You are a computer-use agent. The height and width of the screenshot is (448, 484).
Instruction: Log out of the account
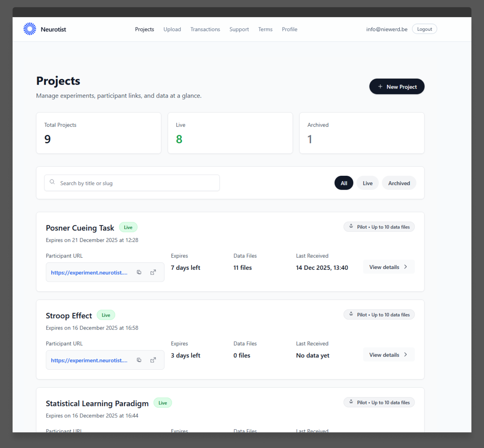(424, 29)
